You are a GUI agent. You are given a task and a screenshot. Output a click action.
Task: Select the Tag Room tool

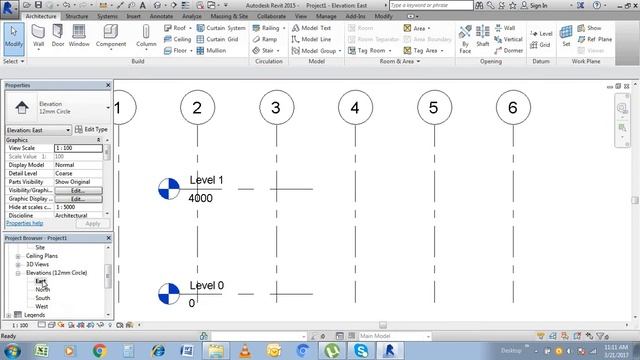[369, 51]
